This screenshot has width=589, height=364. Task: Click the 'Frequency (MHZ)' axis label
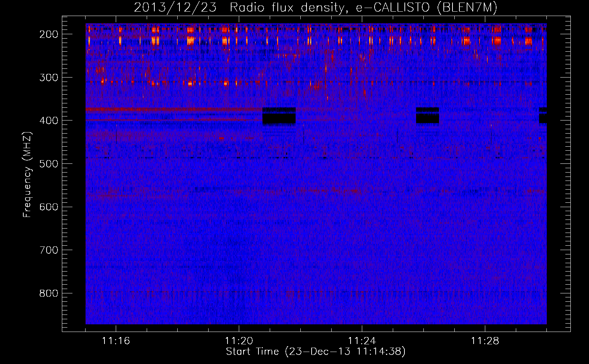(x=27, y=175)
